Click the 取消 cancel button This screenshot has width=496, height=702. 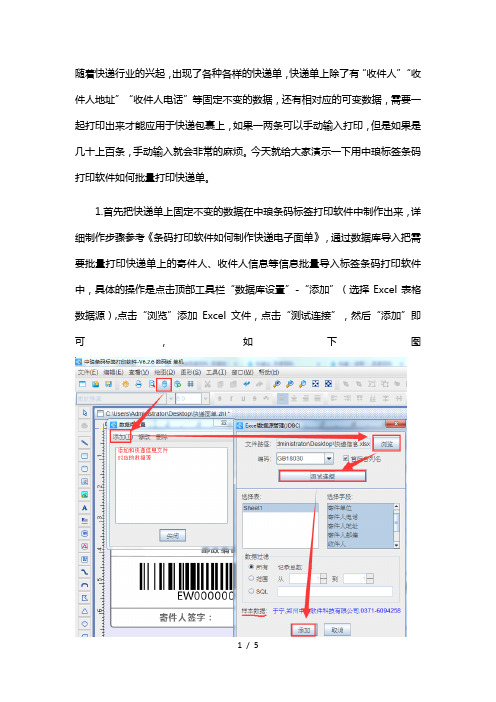[337, 630]
